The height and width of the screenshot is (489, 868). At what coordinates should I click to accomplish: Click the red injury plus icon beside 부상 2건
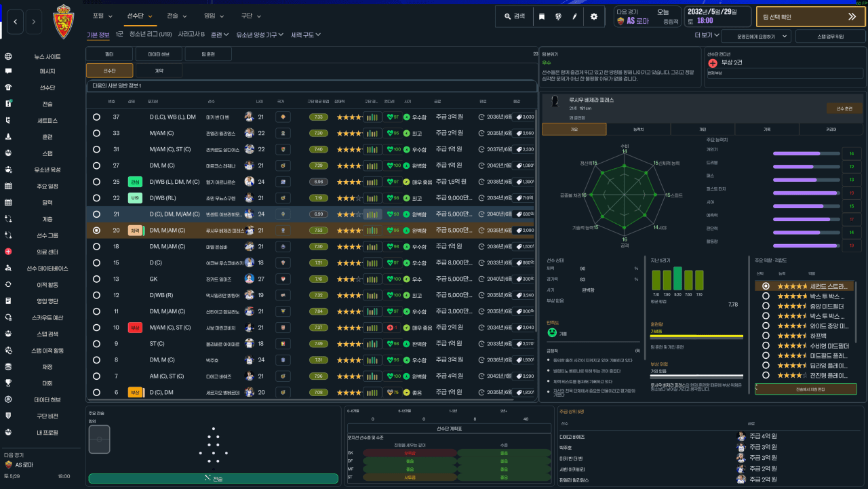click(713, 63)
